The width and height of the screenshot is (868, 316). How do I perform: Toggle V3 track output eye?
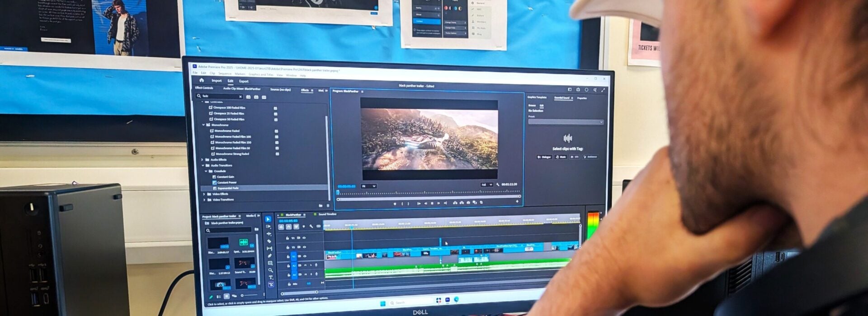click(304, 238)
